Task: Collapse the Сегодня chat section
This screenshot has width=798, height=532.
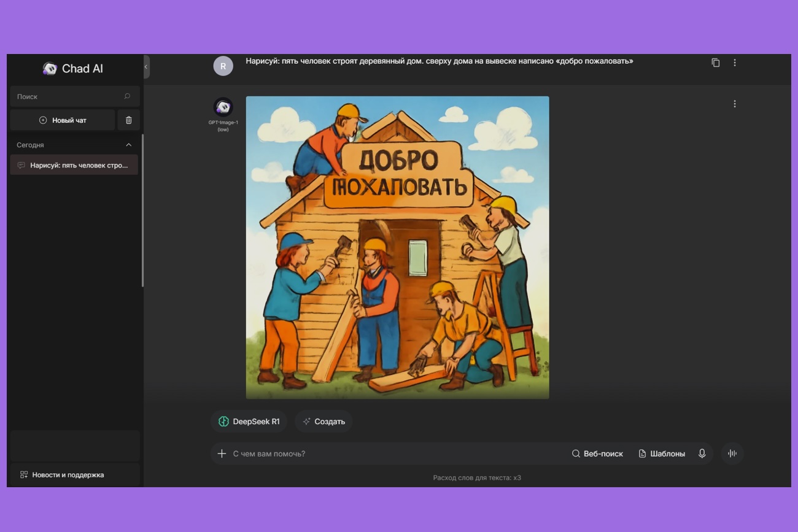Action: (128, 145)
